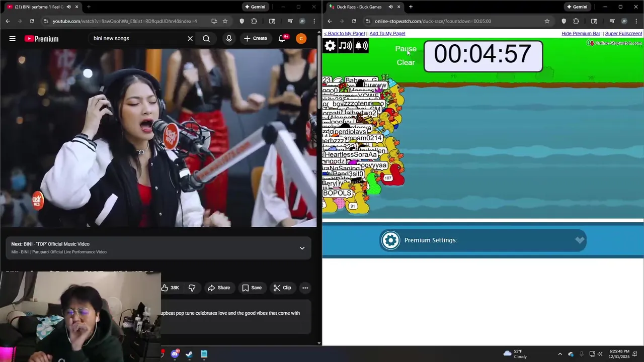The image size is (644, 362).
Task: Open more actions ellipsis under video
Action: pyautogui.click(x=305, y=288)
